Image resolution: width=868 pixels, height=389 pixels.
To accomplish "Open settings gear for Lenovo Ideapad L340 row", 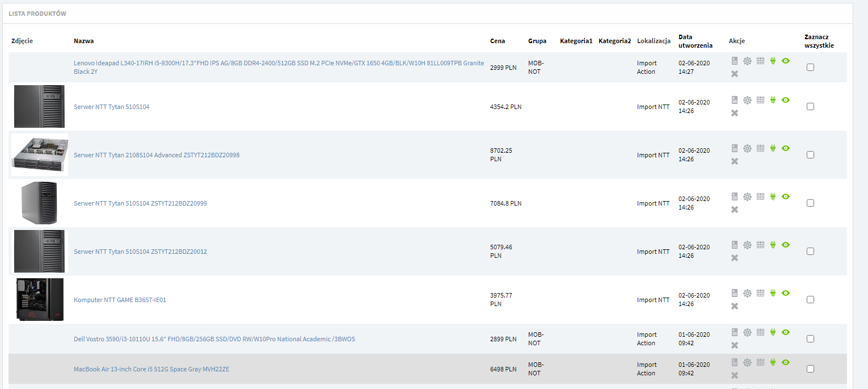I will [747, 61].
